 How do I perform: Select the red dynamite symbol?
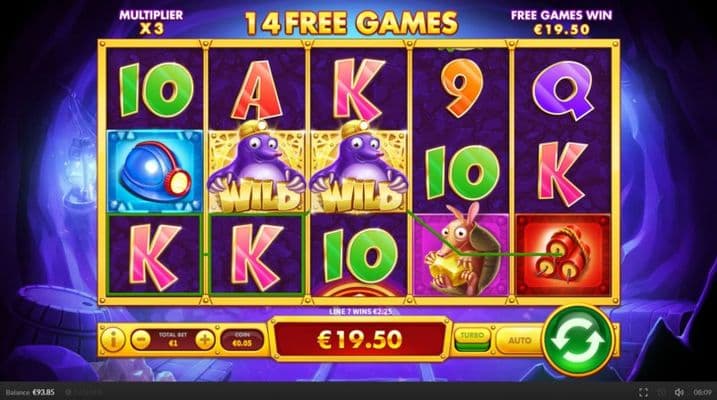point(562,255)
